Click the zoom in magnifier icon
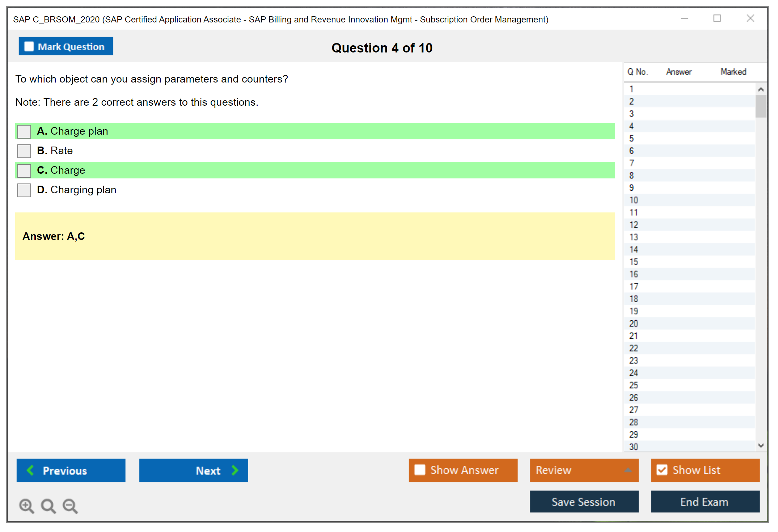This screenshot has height=532, width=778. coord(26,506)
